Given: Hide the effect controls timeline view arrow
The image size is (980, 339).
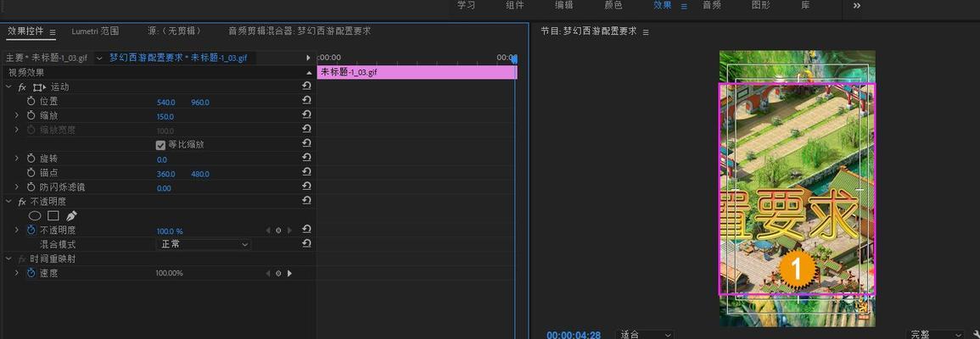Looking at the screenshot, I should pyautogui.click(x=308, y=58).
